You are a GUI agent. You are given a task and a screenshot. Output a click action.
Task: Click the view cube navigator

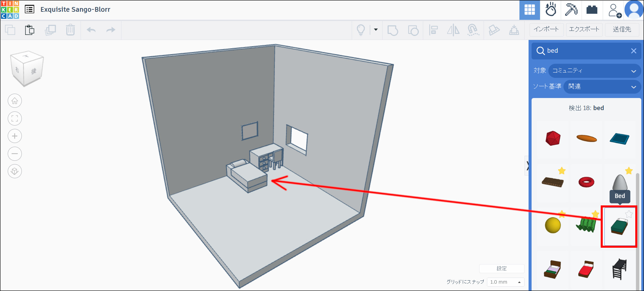pos(27,68)
